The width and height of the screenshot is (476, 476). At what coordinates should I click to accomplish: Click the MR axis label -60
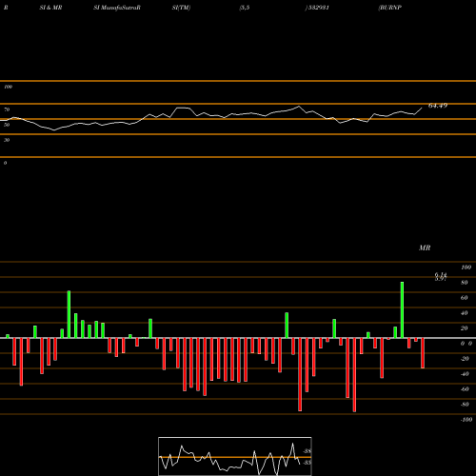point(465,389)
